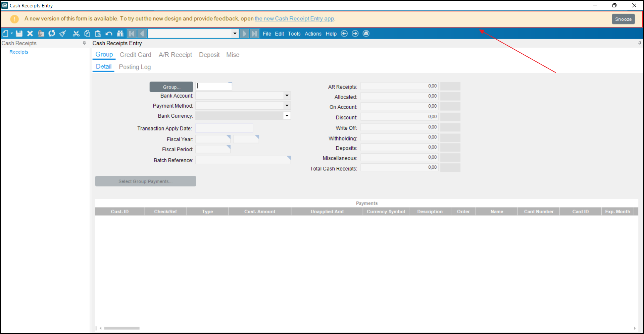Click the New document toolbar icon
Screen dimensions: 644x334
(5, 34)
